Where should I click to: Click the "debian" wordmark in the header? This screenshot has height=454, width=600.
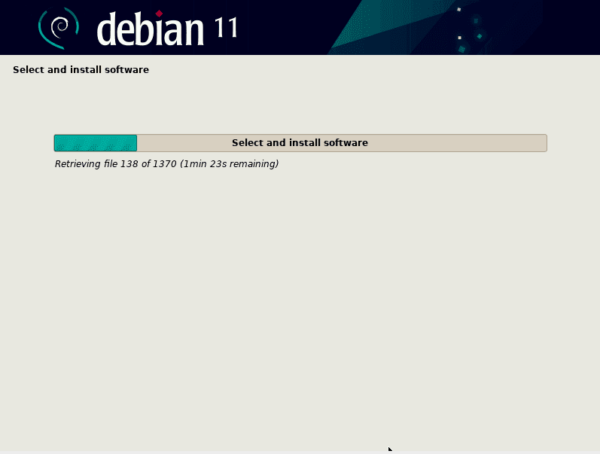point(150,30)
